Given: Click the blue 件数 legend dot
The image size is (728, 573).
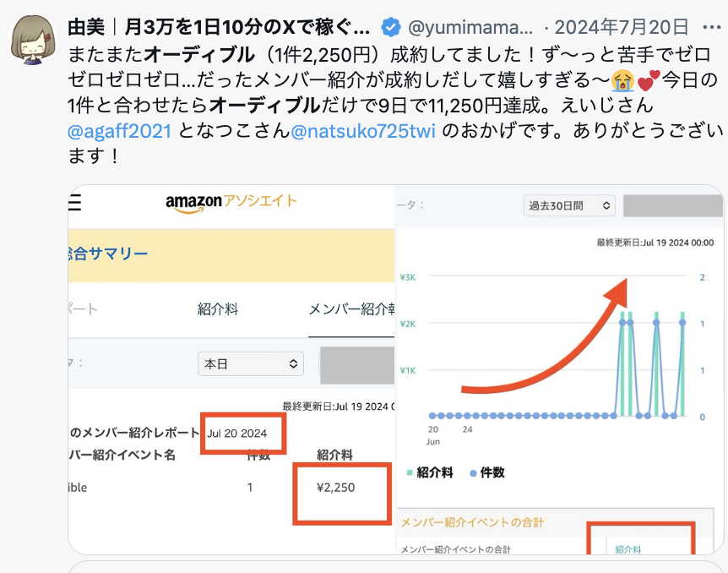Looking at the screenshot, I should 473,472.
